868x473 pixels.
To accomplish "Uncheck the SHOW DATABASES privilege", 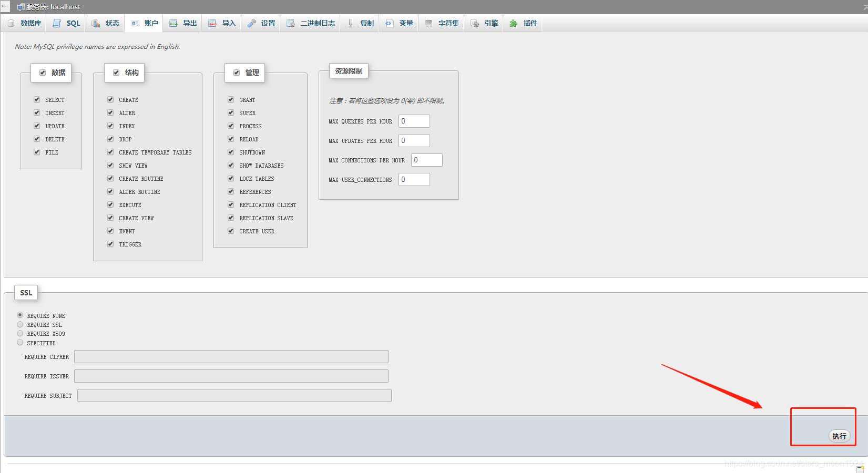I will [231, 165].
